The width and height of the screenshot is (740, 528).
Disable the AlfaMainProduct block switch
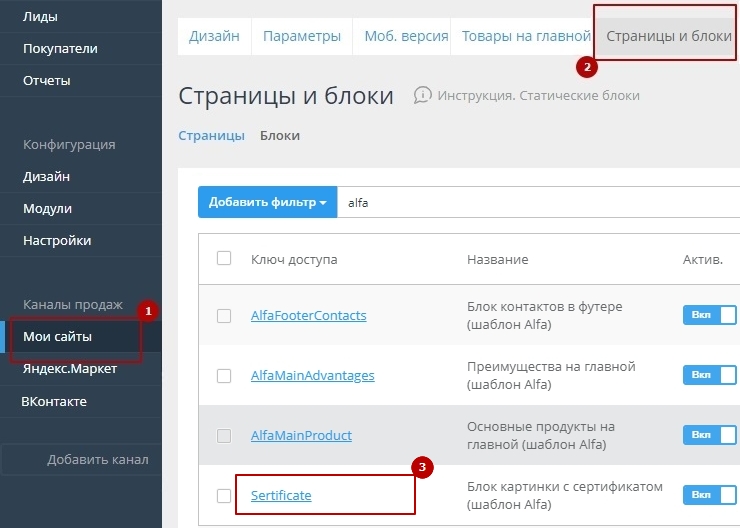pyautogui.click(x=710, y=435)
